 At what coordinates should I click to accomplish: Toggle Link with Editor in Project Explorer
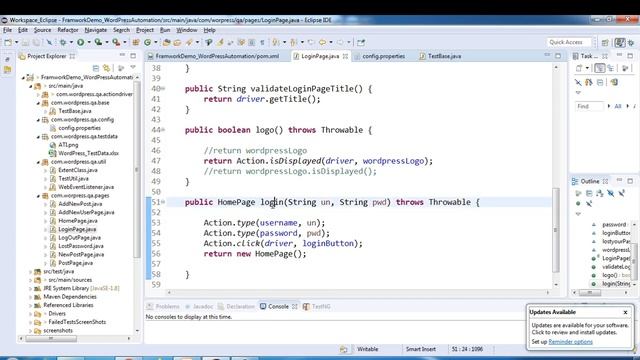coord(107,68)
